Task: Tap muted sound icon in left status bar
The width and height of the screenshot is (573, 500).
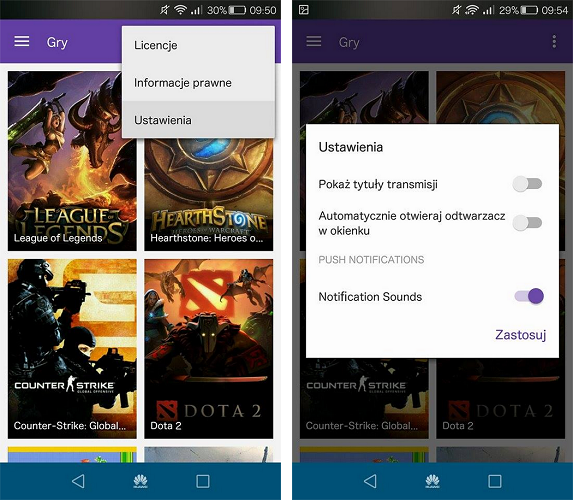Action: click(x=164, y=10)
